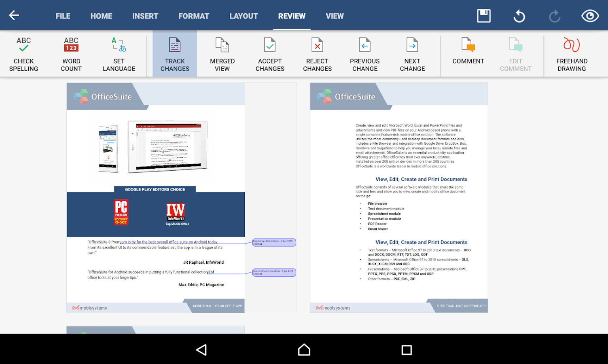
Task: Tap second 'View, Edit, Create and Print Documents' heading
Action: 421,242
